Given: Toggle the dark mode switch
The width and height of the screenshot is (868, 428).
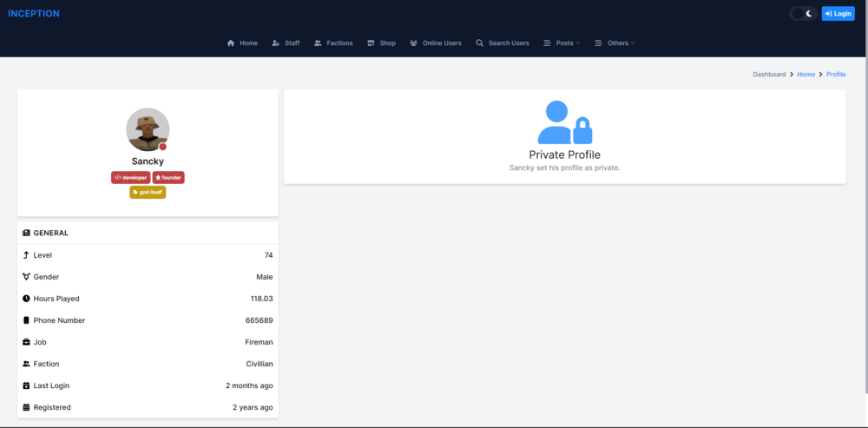Looking at the screenshot, I should [803, 14].
